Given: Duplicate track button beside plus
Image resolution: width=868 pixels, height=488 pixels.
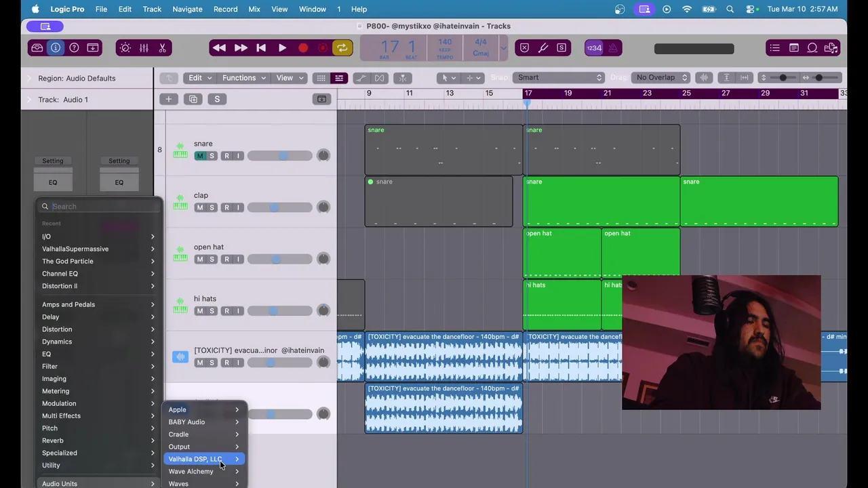Looking at the screenshot, I should coord(193,99).
